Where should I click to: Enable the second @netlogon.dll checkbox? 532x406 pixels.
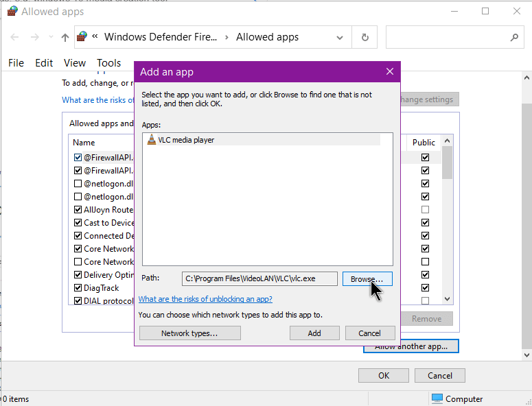(78, 197)
